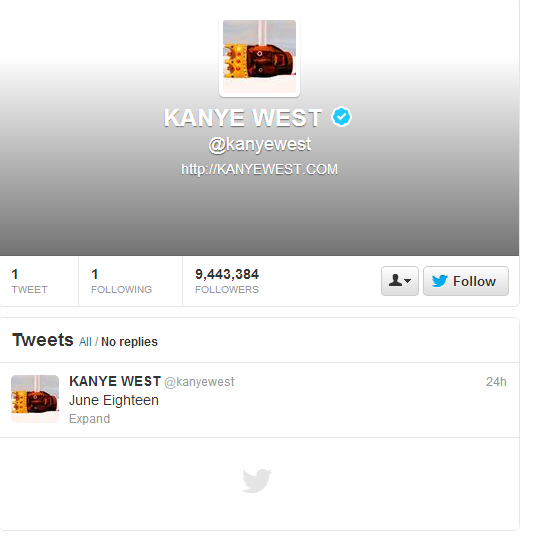Click the gray @kanyewest handle in the tweet
This screenshot has height=553, width=538.
tap(199, 382)
